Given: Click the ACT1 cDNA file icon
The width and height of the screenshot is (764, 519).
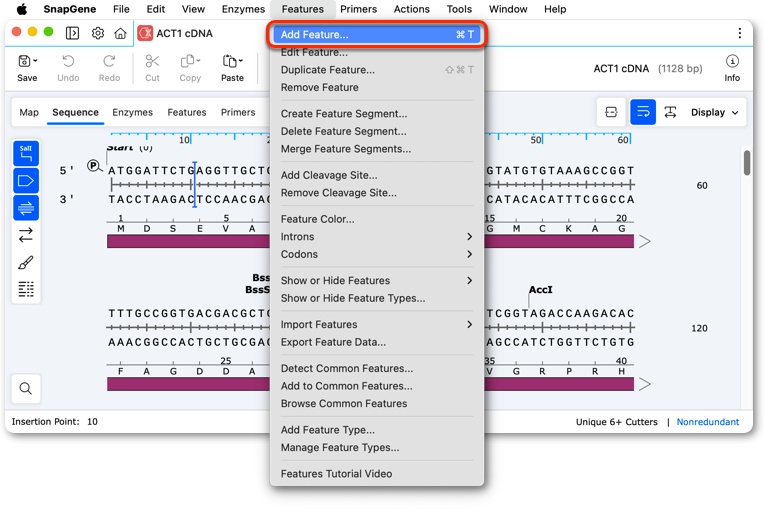Looking at the screenshot, I should 145,33.
